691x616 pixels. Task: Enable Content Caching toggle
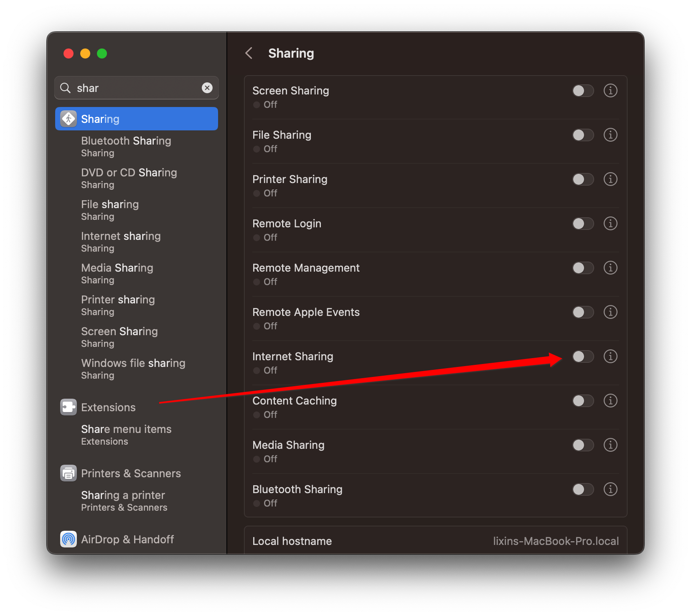[x=583, y=401]
